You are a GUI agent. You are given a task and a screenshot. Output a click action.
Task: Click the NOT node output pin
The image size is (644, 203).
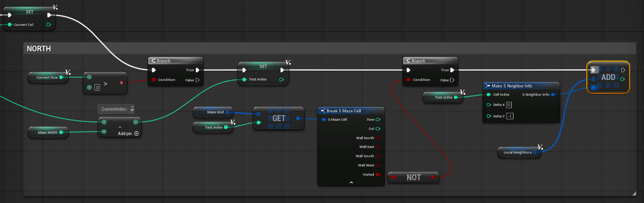pyautogui.click(x=433, y=177)
